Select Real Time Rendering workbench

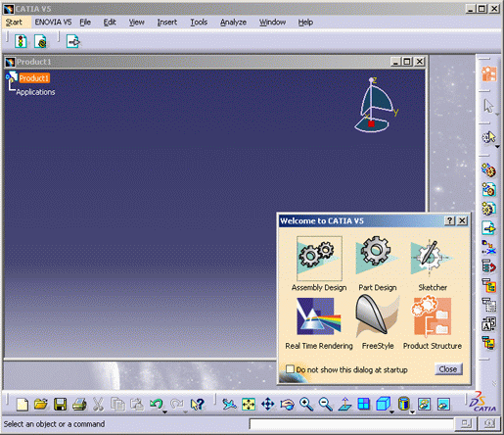coord(319,316)
